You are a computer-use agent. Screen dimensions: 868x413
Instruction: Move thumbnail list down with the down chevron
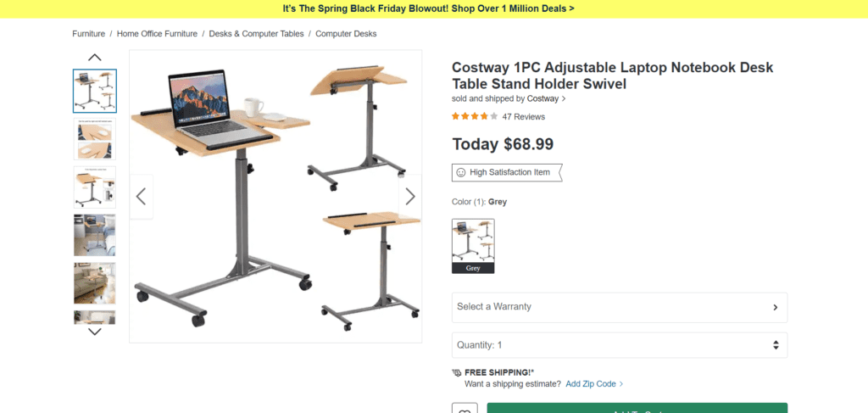[95, 332]
